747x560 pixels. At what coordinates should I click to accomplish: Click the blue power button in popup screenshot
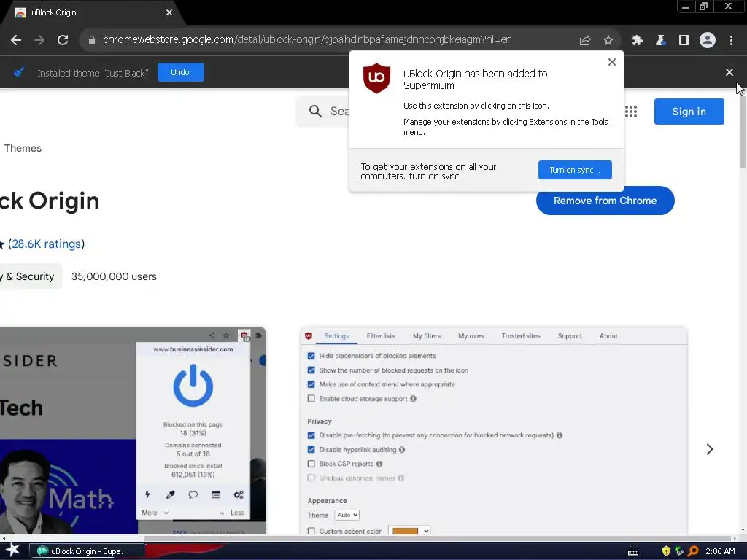pos(193,386)
